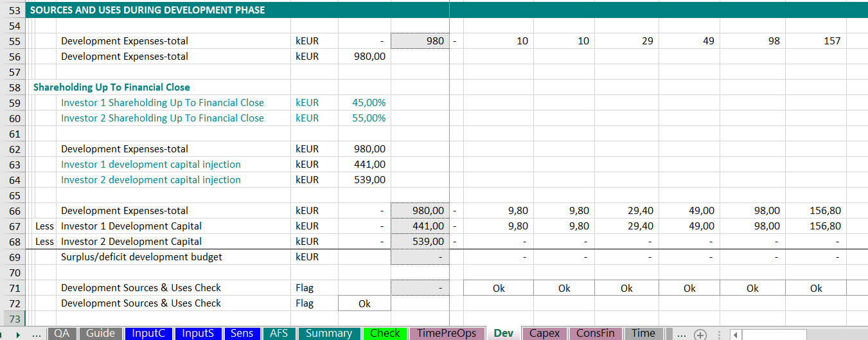Click 'Investor 1 Shareholding Up To Financial Close' label
Screen dimensions: 868x340
tap(162, 103)
